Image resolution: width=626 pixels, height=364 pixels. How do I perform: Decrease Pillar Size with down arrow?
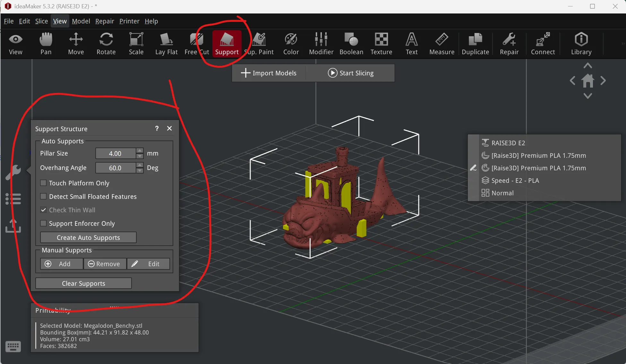140,156
